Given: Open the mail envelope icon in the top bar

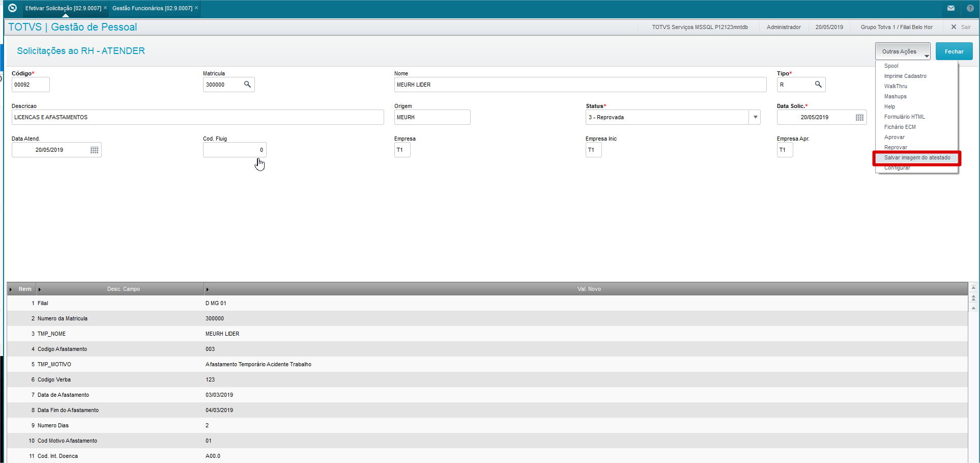Looking at the screenshot, I should click(950, 8).
